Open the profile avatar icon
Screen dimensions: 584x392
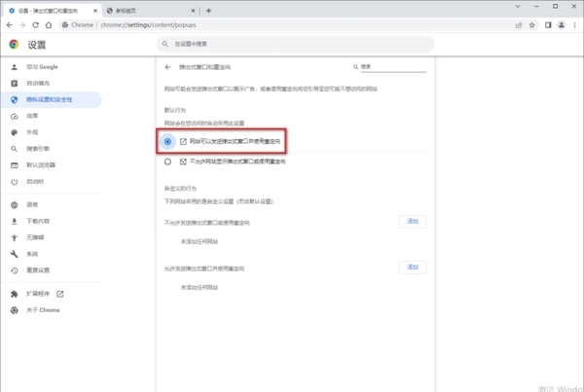[x=562, y=25]
